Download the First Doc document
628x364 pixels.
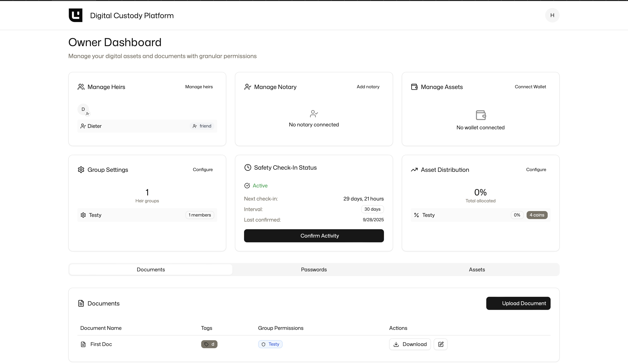410,344
